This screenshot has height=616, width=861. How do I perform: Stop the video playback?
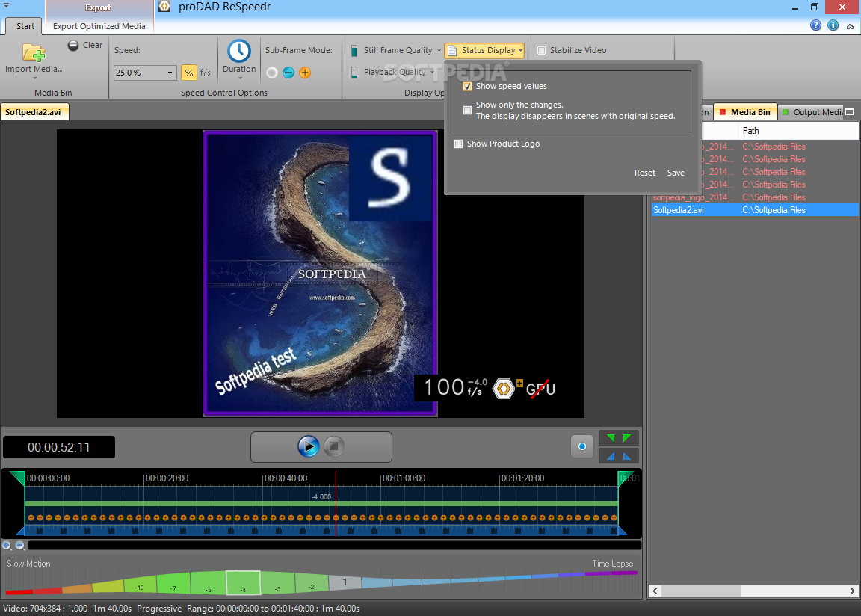333,446
